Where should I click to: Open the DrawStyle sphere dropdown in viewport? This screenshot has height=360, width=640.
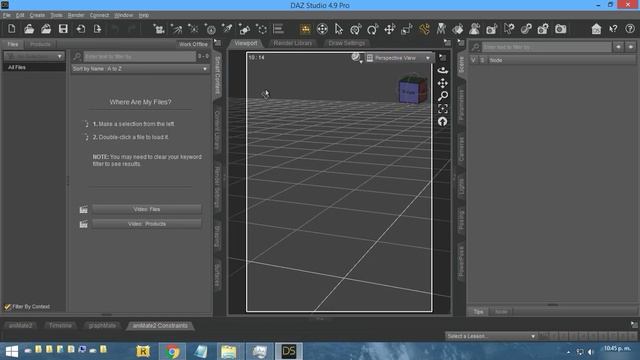357,58
